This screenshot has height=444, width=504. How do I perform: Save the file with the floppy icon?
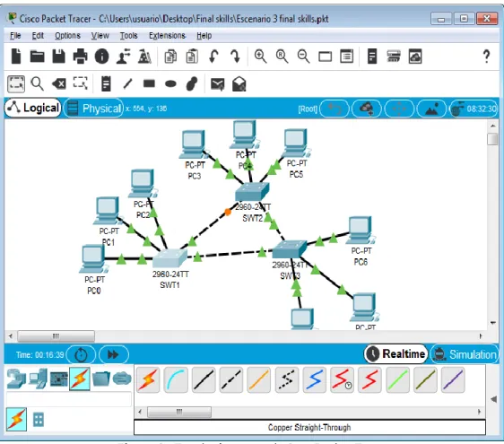(58, 57)
